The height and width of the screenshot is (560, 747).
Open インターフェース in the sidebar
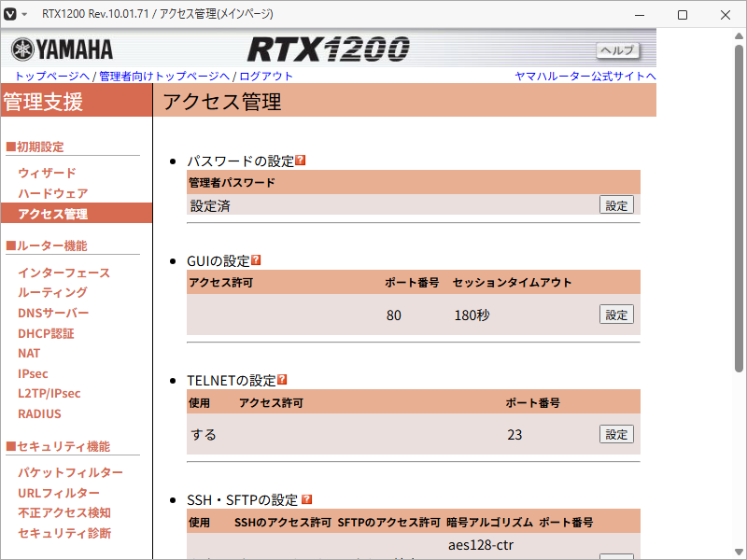coord(63,273)
